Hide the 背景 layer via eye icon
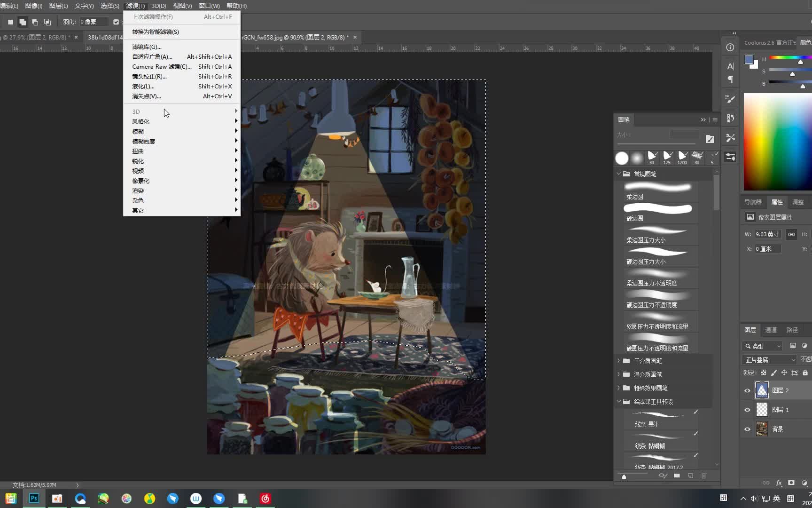The height and width of the screenshot is (508, 812). click(x=747, y=429)
